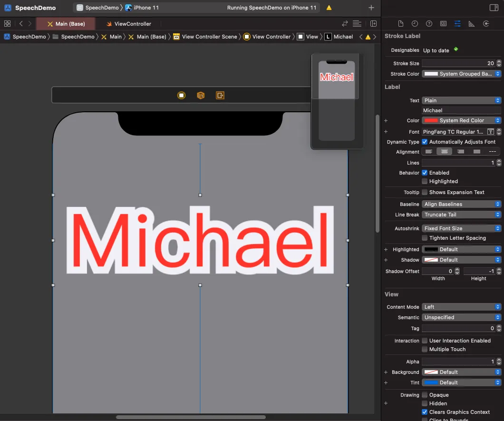Open the History inspector tab
Viewport: 504px width, 421px height.
(x=415, y=24)
